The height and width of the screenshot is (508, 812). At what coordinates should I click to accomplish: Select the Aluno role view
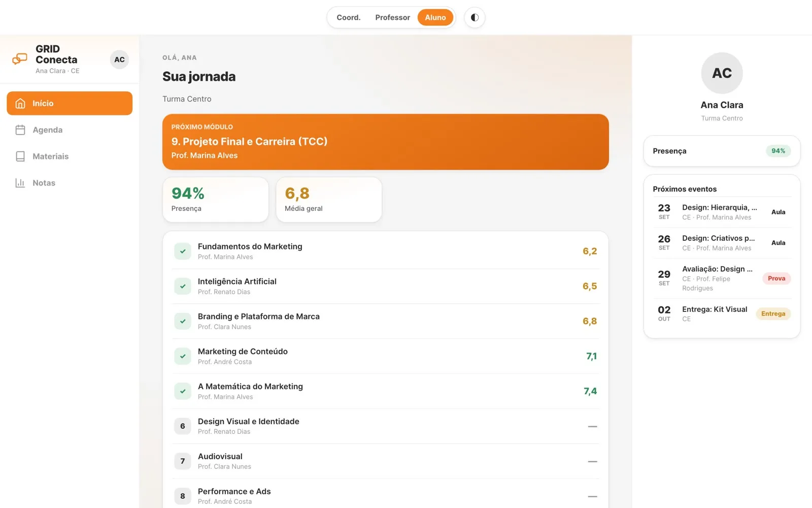(x=435, y=17)
